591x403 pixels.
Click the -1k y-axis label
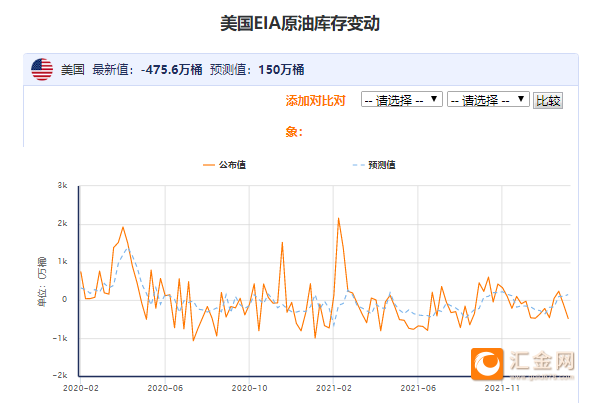[x=60, y=338]
